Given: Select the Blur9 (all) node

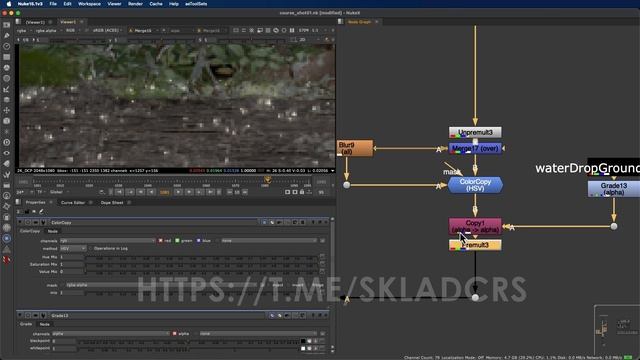Looking at the screenshot, I should tap(355, 148).
